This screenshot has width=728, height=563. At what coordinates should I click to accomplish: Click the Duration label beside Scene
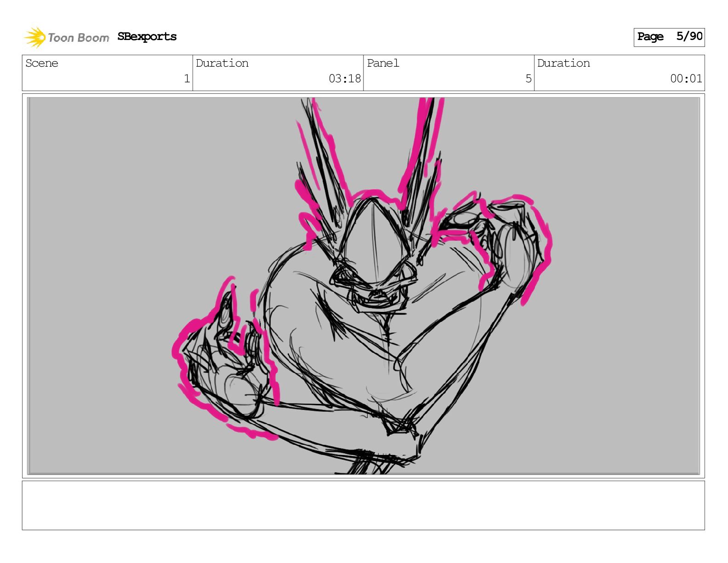(x=222, y=63)
